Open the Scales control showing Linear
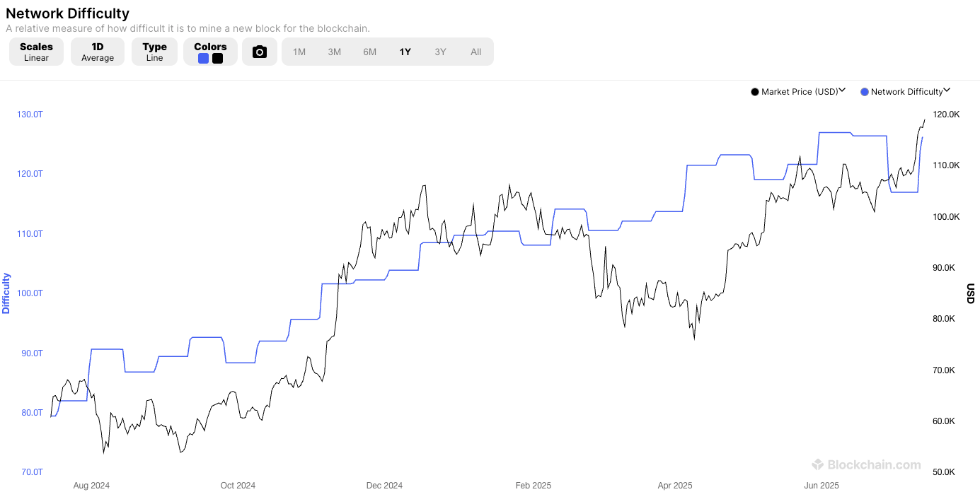The width and height of the screenshot is (980, 492). coord(36,51)
